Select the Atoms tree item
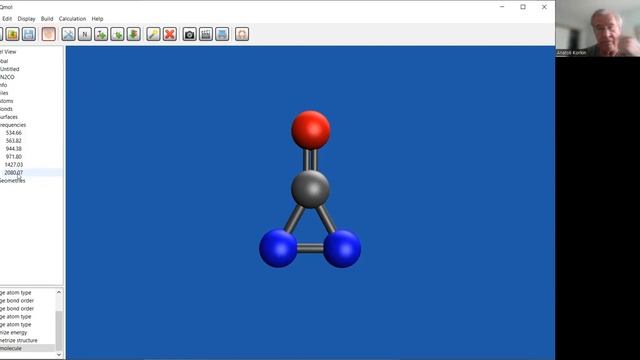Viewport: 640px width, 360px height. click(7, 101)
